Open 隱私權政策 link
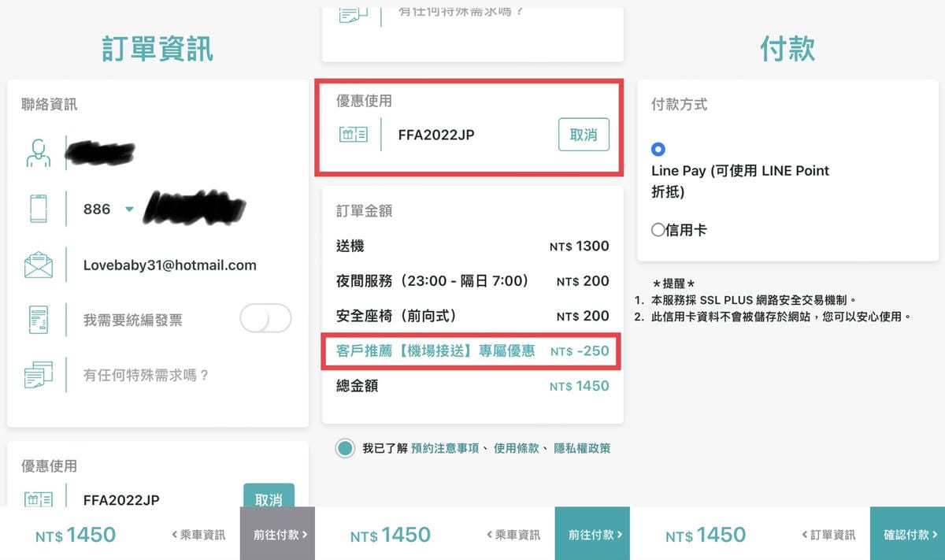This screenshot has width=945, height=560. (x=582, y=448)
